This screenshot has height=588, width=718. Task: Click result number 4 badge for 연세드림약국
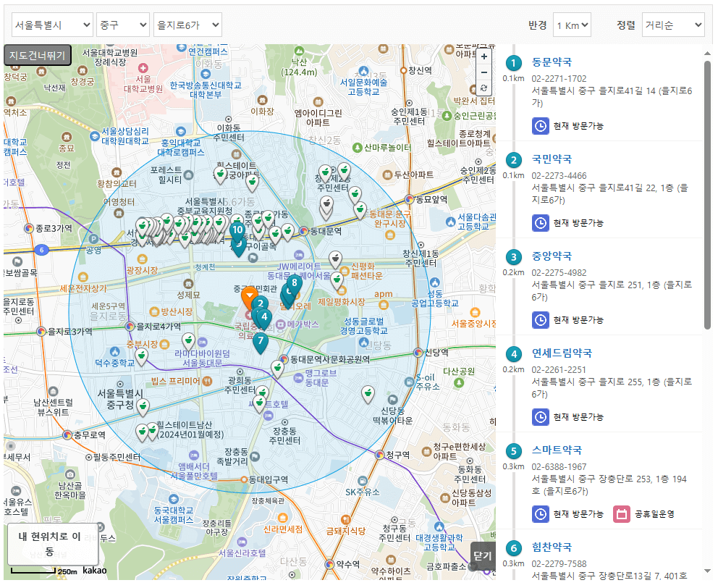tap(513, 354)
